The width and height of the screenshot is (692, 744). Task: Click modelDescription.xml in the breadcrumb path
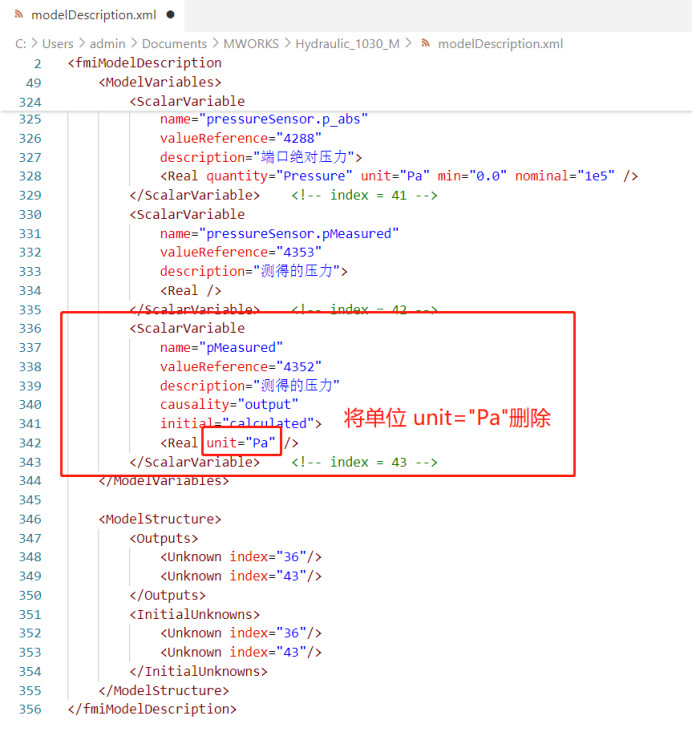(500, 44)
